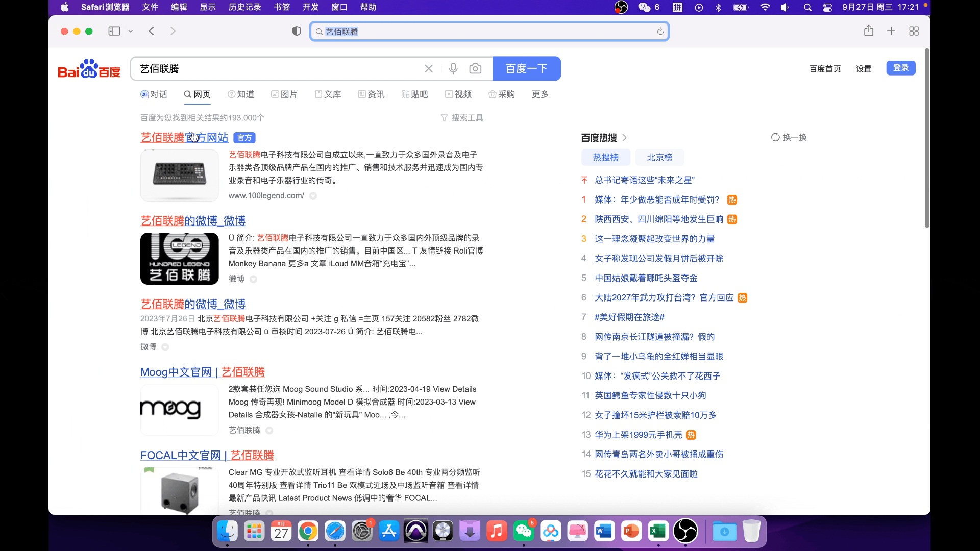Open Spotlight search in menu bar
Viewport: 980px width, 551px height.
click(x=807, y=7)
